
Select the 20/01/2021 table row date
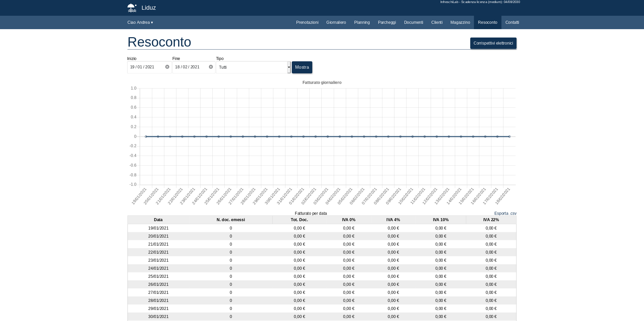click(x=158, y=236)
